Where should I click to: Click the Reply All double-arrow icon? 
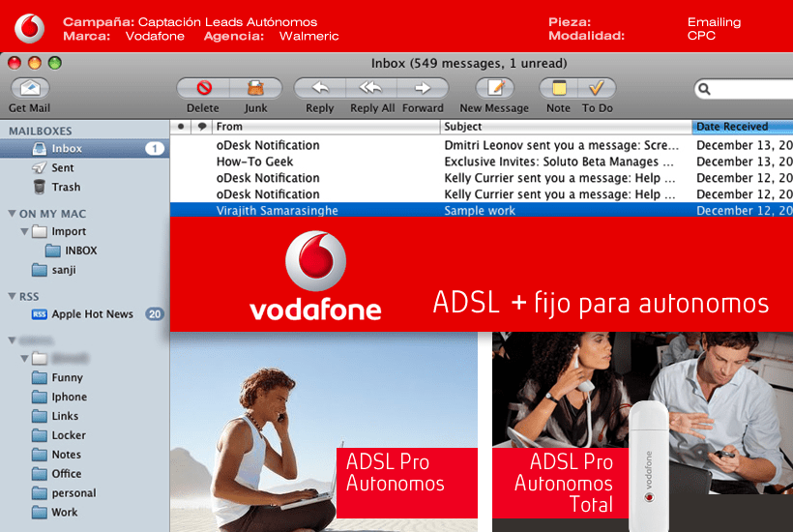[371, 88]
